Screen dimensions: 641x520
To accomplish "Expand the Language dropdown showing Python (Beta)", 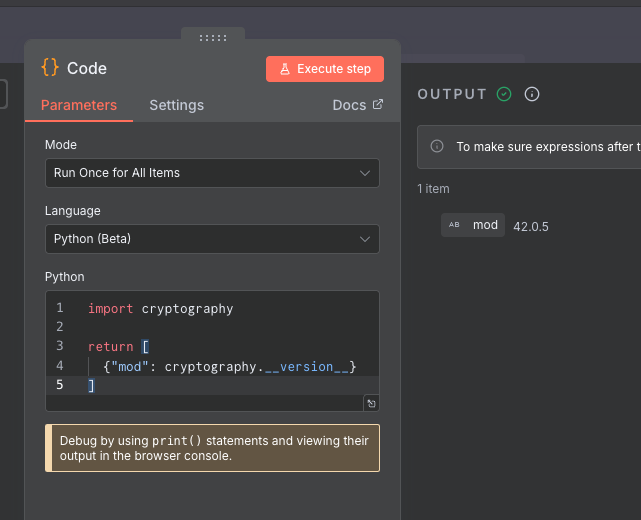I will pos(212,239).
